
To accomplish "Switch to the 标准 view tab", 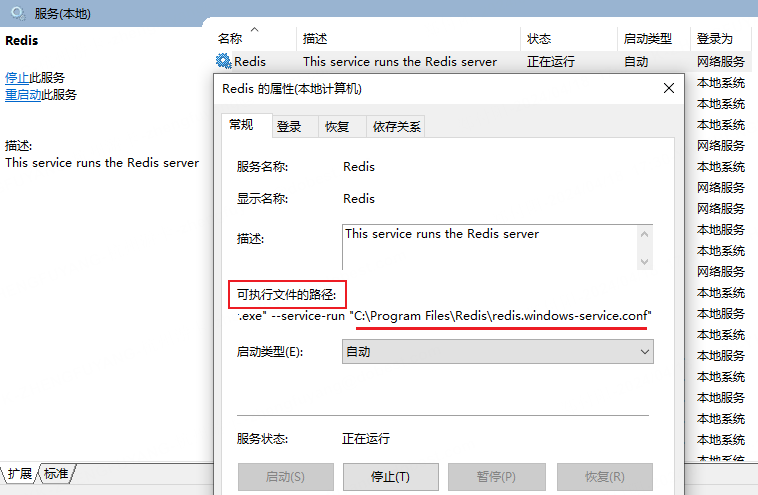I will coord(56,474).
